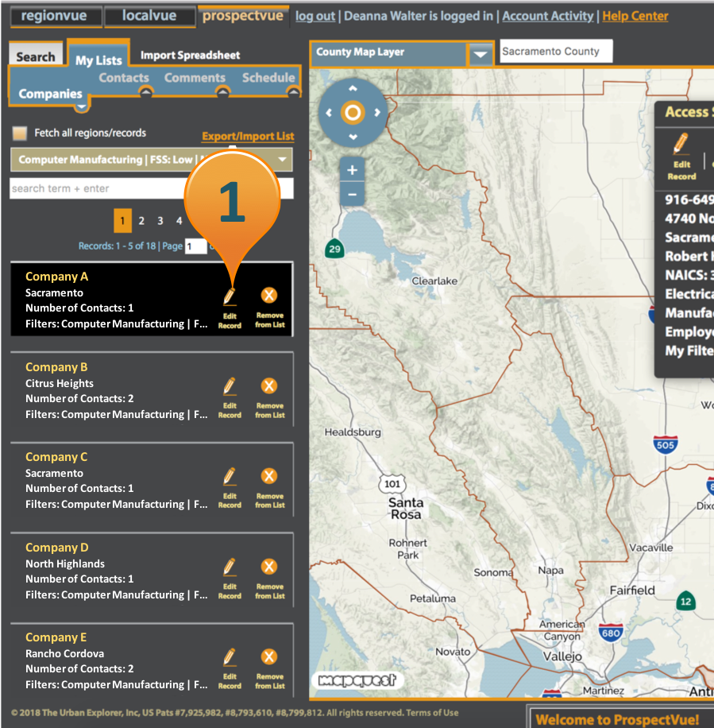The width and height of the screenshot is (714, 728).
Task: Click the Sacramento County field
Action: click(556, 52)
